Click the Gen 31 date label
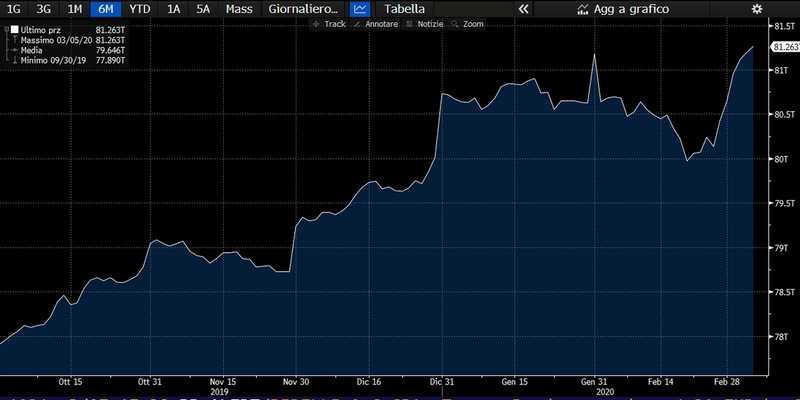The width and height of the screenshot is (800, 400). tap(595, 382)
